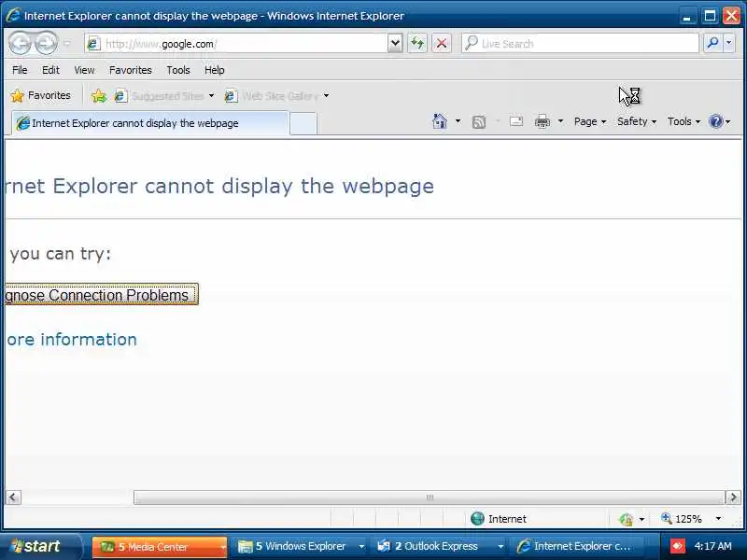This screenshot has width=747, height=560.
Task: Click the Favorites star button
Action: pos(40,96)
